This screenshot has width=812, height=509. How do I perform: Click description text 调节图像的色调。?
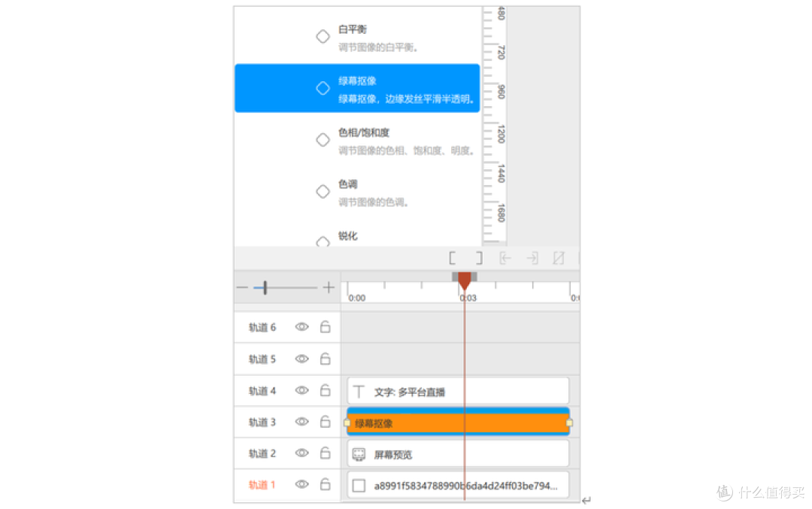click(x=374, y=202)
